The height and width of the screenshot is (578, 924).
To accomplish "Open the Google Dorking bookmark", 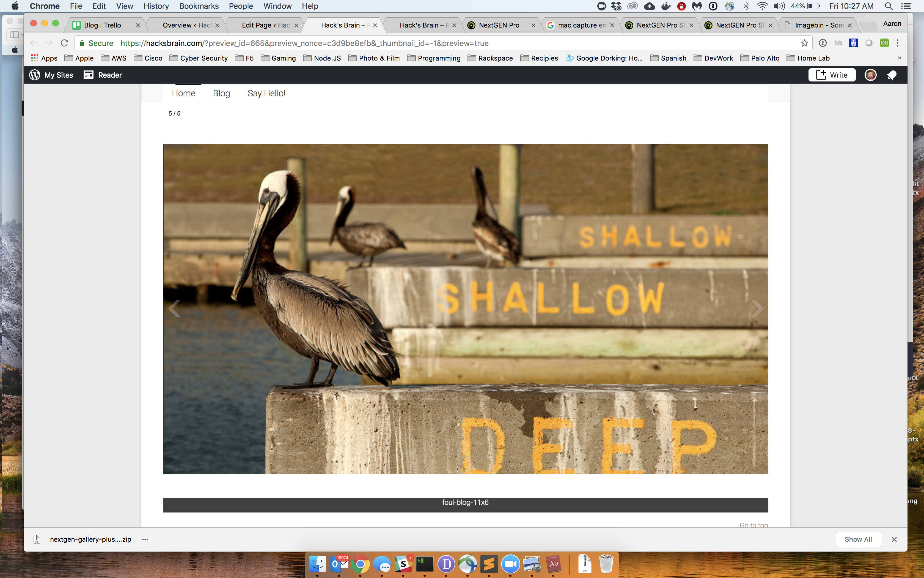I will coord(604,58).
